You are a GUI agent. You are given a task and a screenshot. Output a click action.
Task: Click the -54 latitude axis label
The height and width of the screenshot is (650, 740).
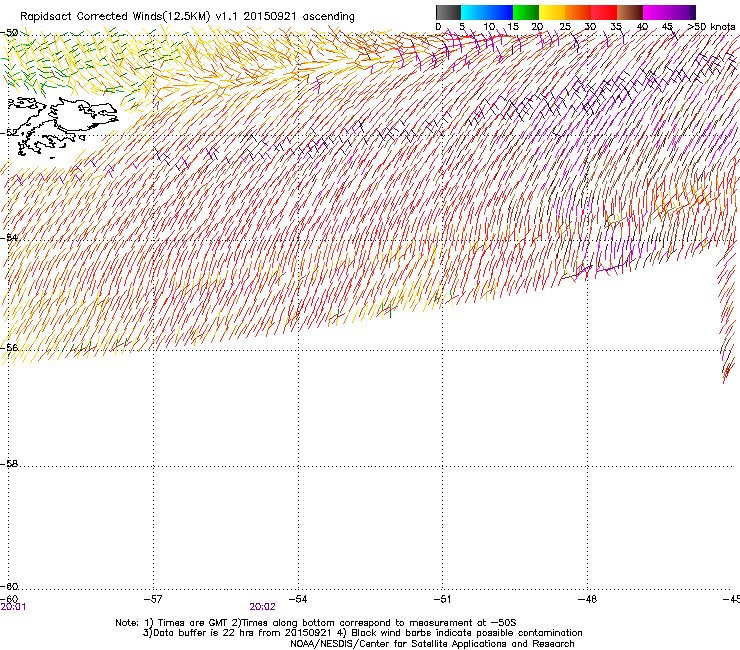(x=9, y=237)
